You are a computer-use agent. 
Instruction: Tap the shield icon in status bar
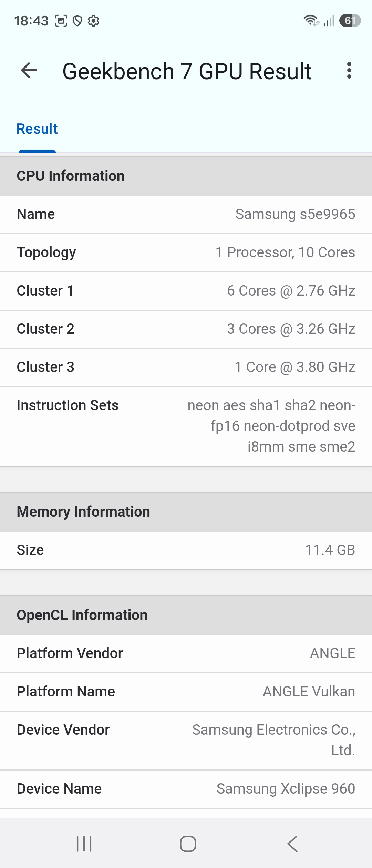point(77,21)
